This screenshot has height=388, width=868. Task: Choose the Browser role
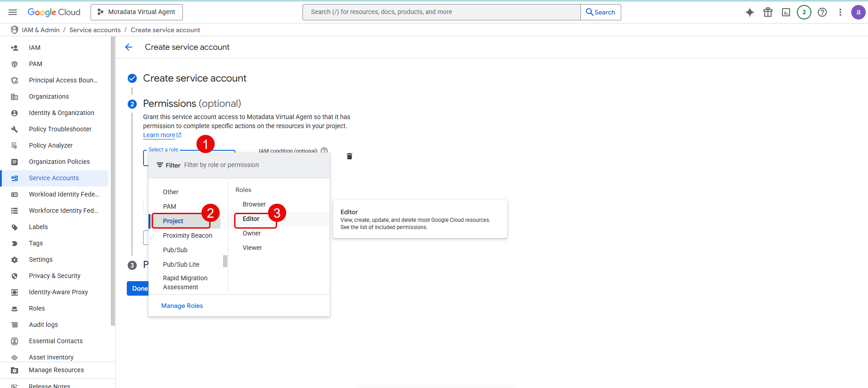[x=254, y=204]
